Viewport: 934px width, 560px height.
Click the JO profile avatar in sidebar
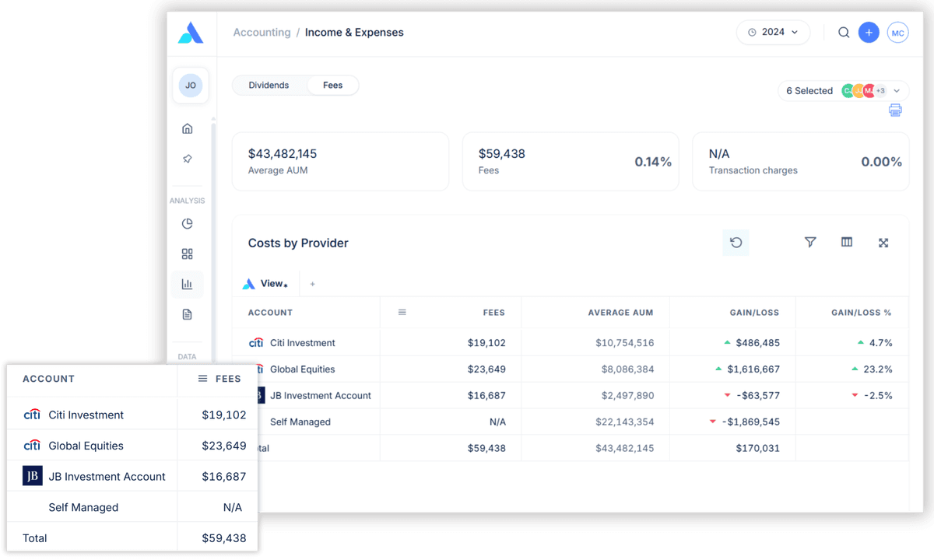191,86
